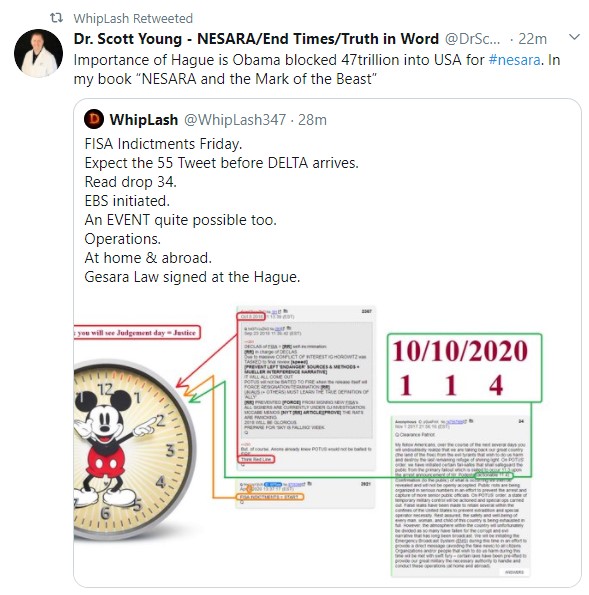
Task: Open the #nesara hashtag link
Action: pyautogui.click(x=514, y=60)
